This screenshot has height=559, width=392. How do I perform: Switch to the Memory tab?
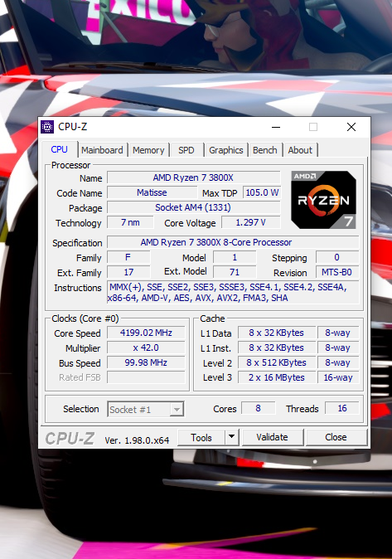point(148,150)
